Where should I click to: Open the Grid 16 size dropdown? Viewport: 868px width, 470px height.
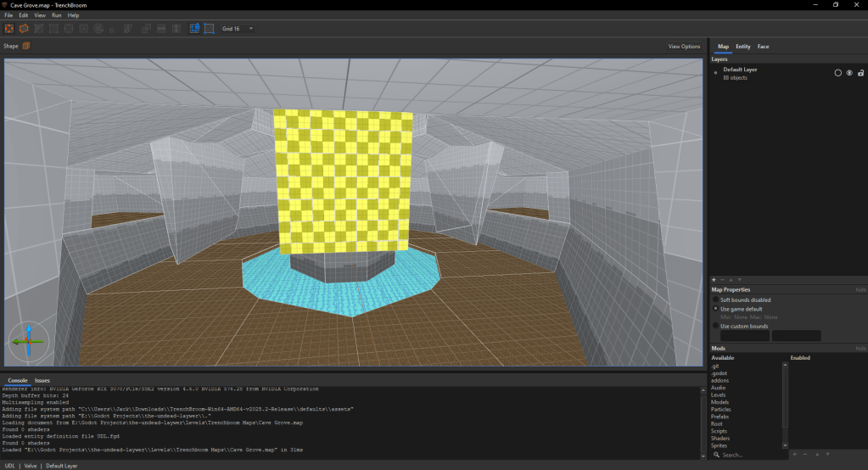pyautogui.click(x=238, y=28)
